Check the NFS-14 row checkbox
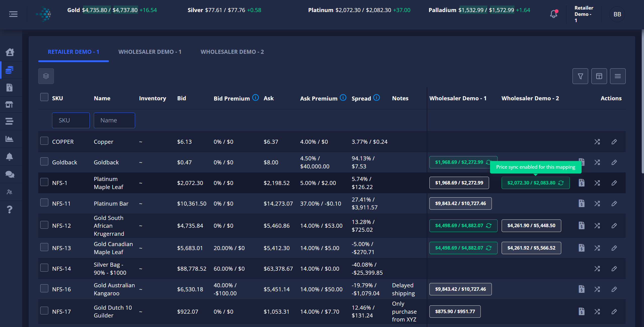 coord(44,268)
